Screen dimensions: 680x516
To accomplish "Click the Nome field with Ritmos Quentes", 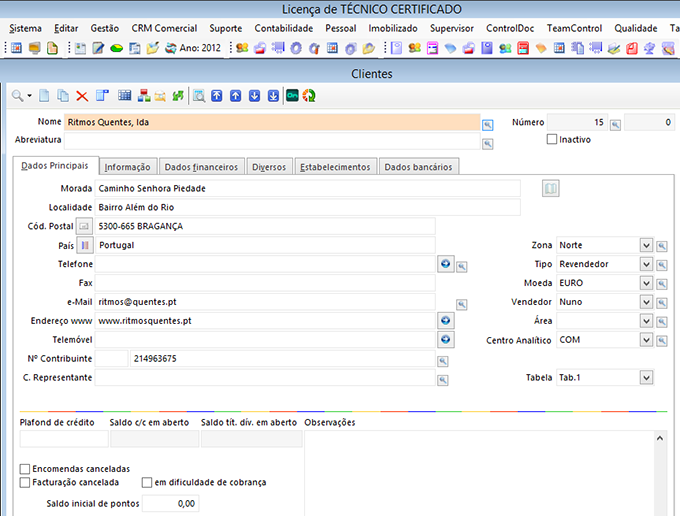I will (x=272, y=122).
